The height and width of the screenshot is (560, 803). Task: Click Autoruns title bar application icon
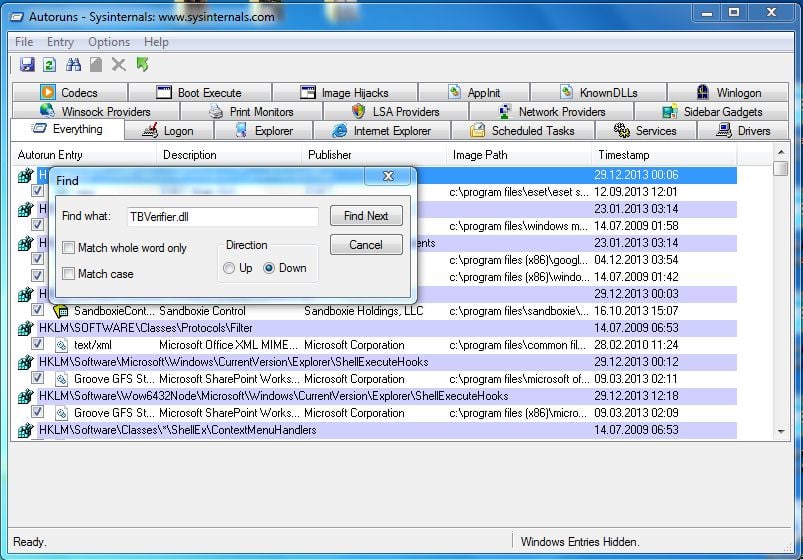tap(17, 17)
